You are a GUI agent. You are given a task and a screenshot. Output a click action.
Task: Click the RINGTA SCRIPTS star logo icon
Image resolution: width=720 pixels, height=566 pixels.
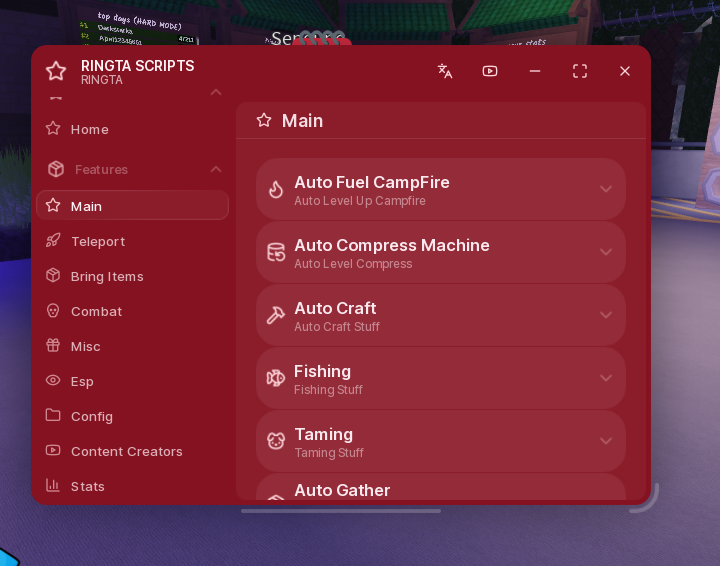56,71
